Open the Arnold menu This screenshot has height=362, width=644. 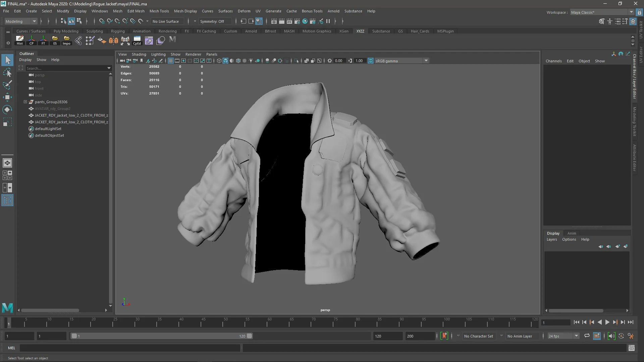(x=333, y=11)
